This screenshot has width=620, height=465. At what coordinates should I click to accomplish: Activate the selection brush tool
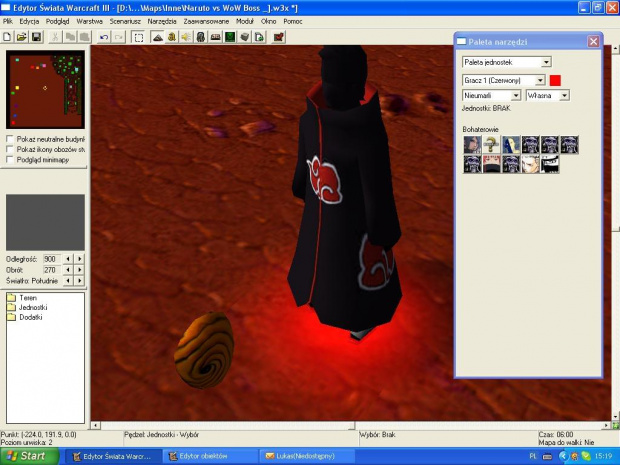pos(138,37)
